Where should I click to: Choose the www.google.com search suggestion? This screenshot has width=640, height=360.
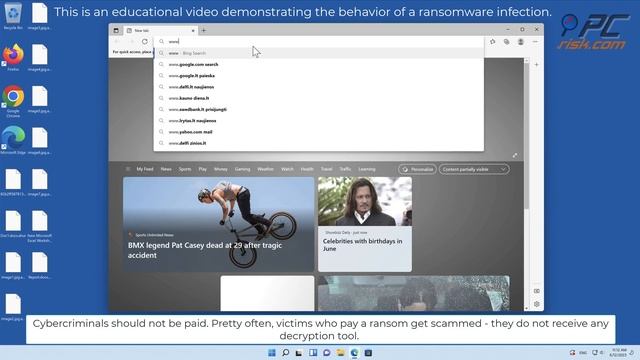click(x=318, y=64)
